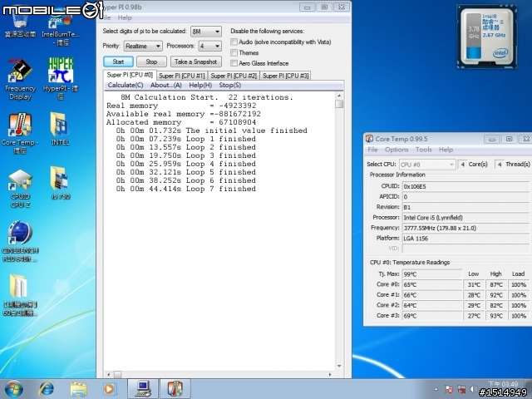Click the Processor field Intel Core i5
The image size is (532, 399).
point(465,218)
